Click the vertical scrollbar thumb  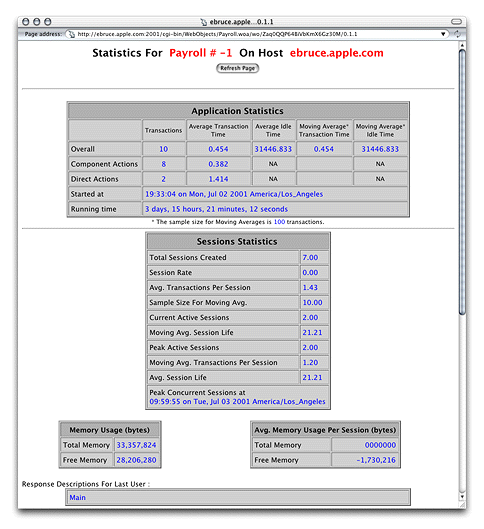[x=462, y=182]
